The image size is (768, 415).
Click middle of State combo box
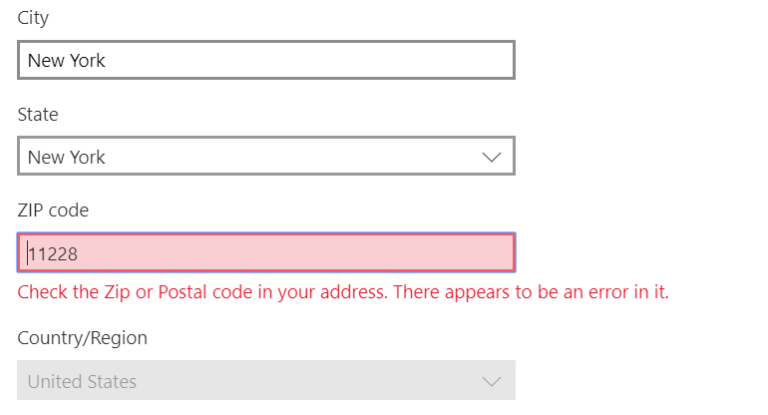pos(250,157)
